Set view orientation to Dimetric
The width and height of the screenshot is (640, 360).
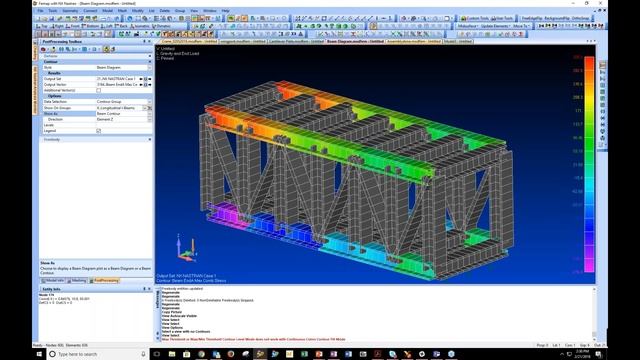tap(162, 26)
